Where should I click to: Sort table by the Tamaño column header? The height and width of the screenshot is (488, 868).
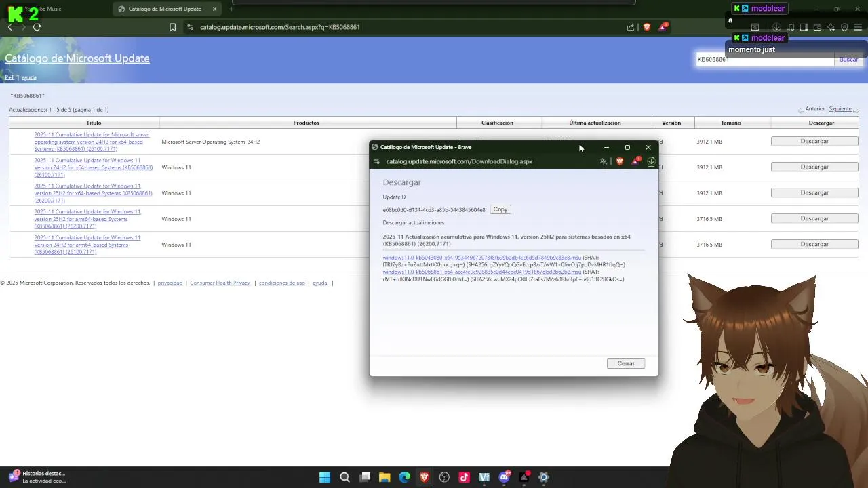click(x=730, y=123)
